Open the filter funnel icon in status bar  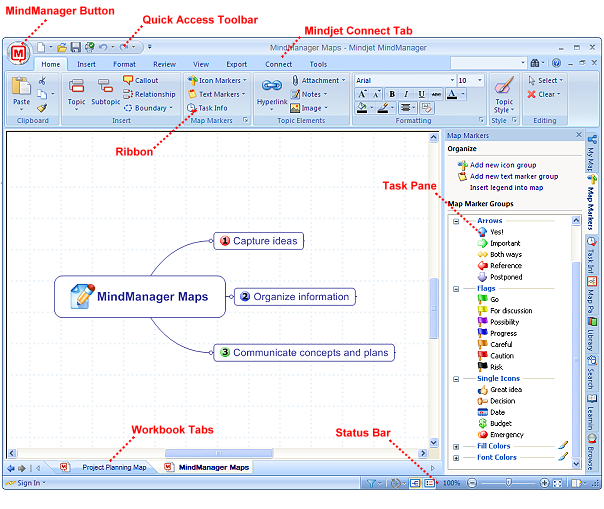(x=371, y=483)
